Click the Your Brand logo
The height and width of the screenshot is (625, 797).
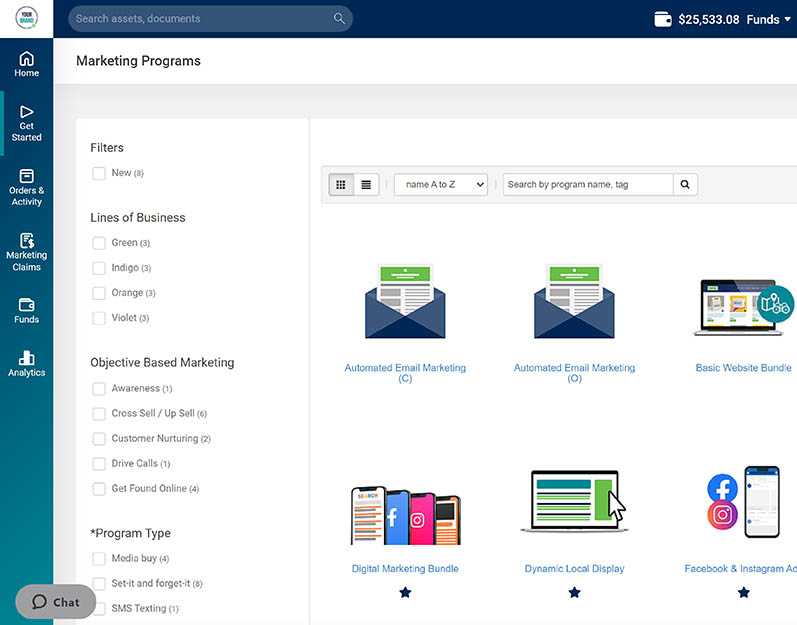tap(26, 19)
